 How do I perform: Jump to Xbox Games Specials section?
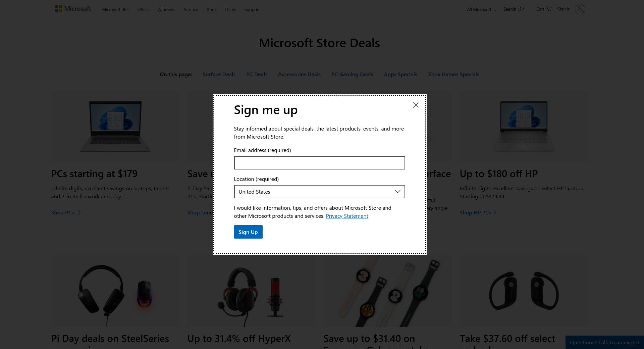(x=453, y=74)
